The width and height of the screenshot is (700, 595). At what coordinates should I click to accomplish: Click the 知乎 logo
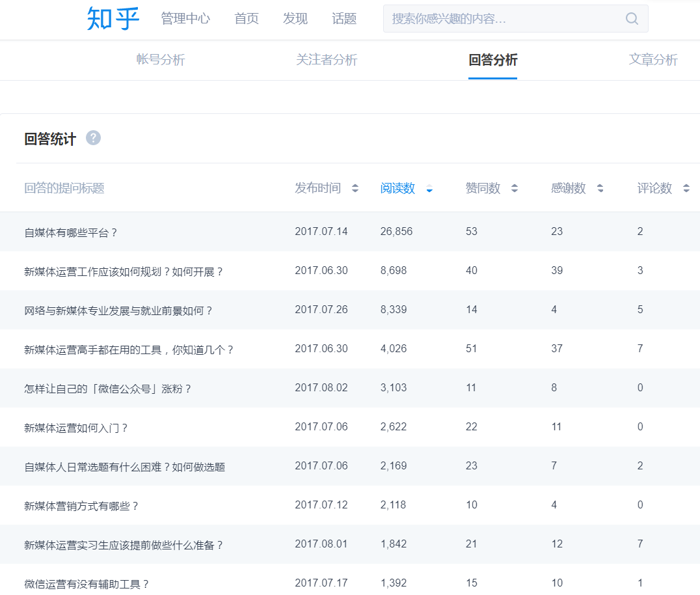tap(113, 19)
